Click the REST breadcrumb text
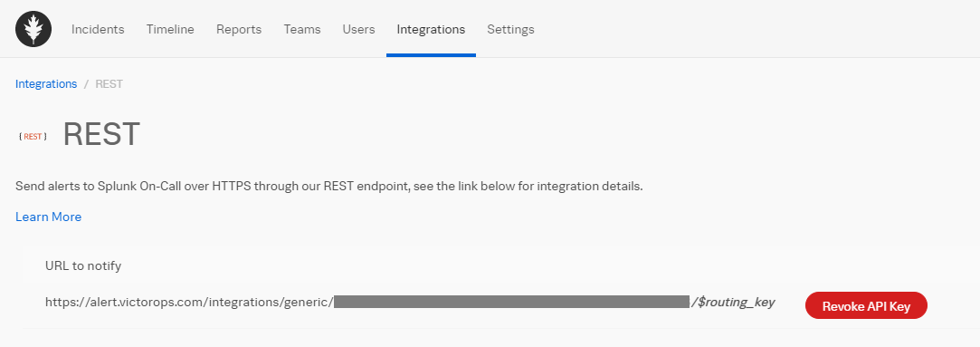This screenshot has width=980, height=347. [109, 83]
